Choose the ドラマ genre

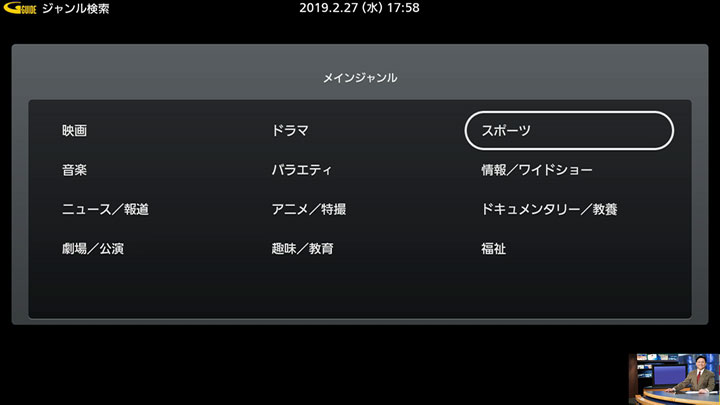tap(290, 131)
